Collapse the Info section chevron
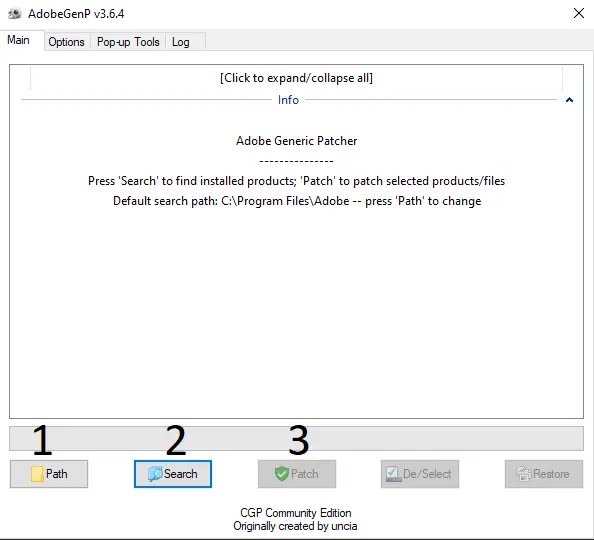 (x=569, y=100)
